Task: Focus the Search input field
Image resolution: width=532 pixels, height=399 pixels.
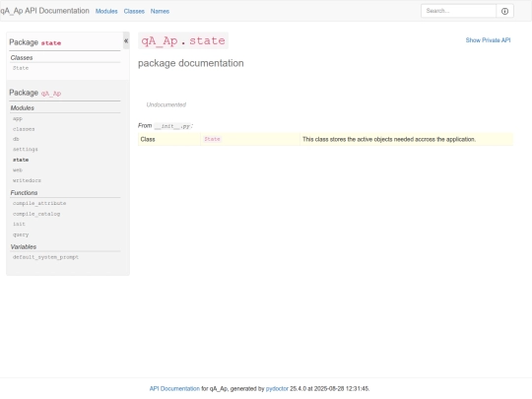Action: click(x=459, y=11)
